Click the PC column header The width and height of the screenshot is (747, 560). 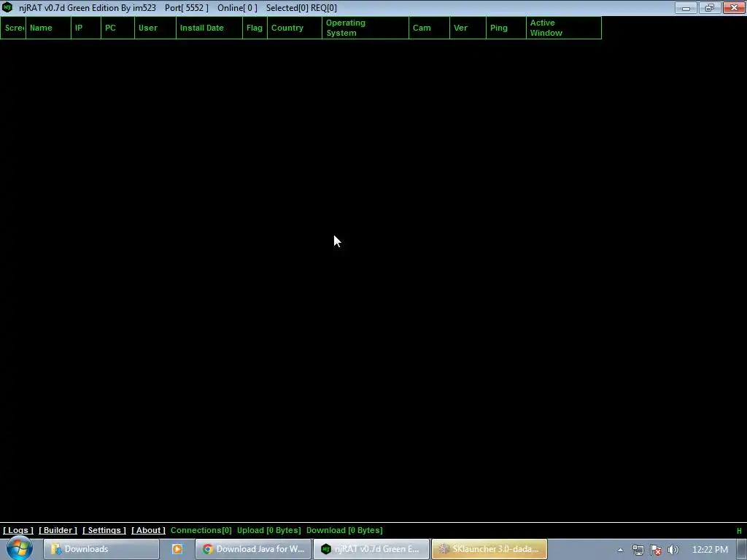[x=117, y=28]
